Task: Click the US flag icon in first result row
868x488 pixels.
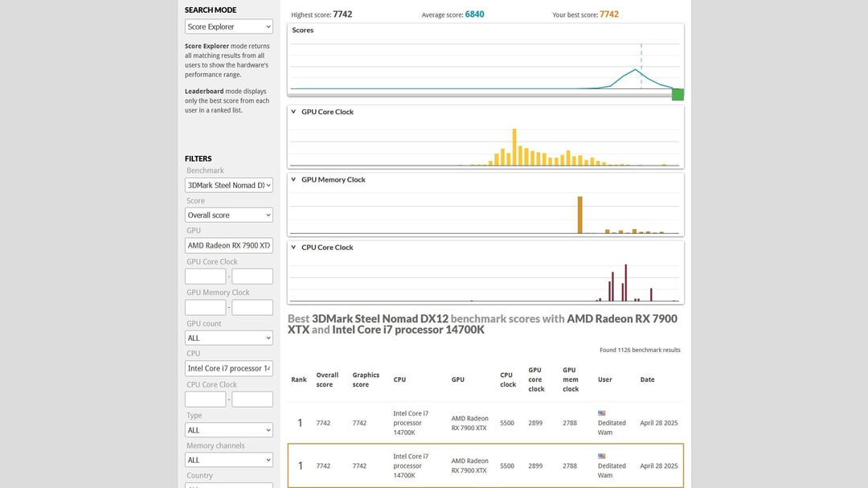Action: point(601,413)
